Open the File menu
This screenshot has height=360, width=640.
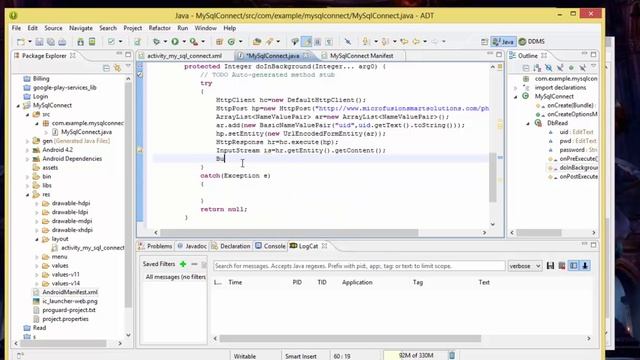[16, 28]
